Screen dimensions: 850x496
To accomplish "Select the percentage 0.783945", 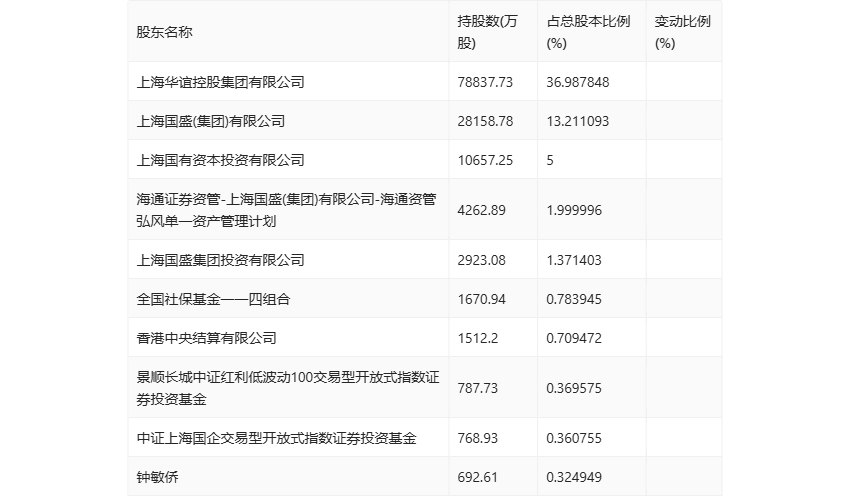I will click(x=574, y=299).
